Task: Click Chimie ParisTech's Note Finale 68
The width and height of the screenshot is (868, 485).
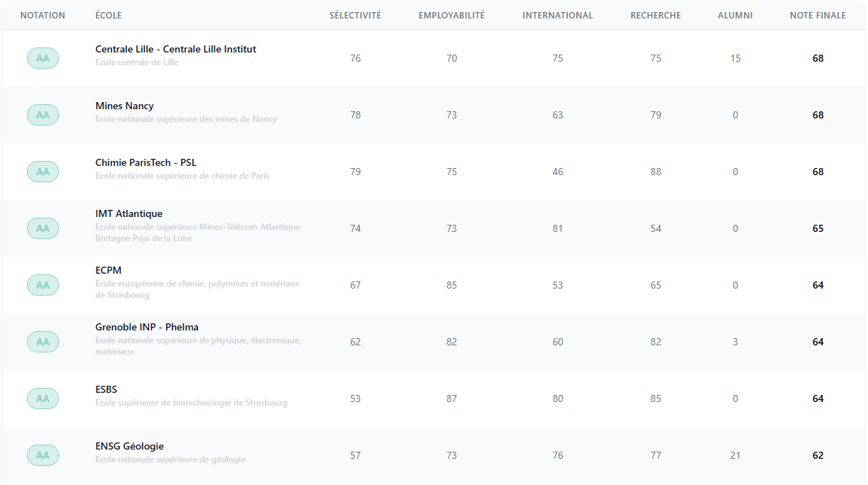Action: [x=818, y=172]
